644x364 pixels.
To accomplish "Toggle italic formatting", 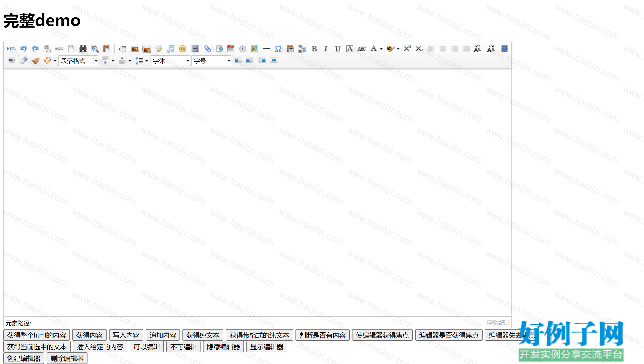I will pyautogui.click(x=326, y=49).
